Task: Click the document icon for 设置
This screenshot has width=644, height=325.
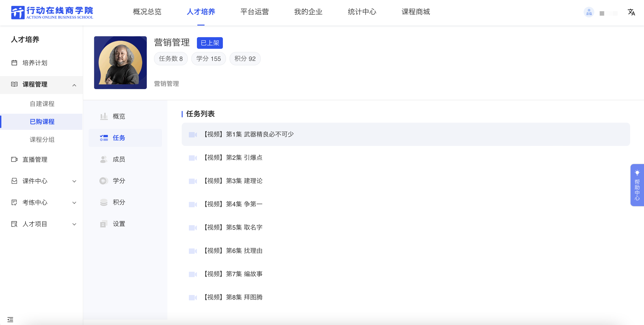Action: pos(104,224)
